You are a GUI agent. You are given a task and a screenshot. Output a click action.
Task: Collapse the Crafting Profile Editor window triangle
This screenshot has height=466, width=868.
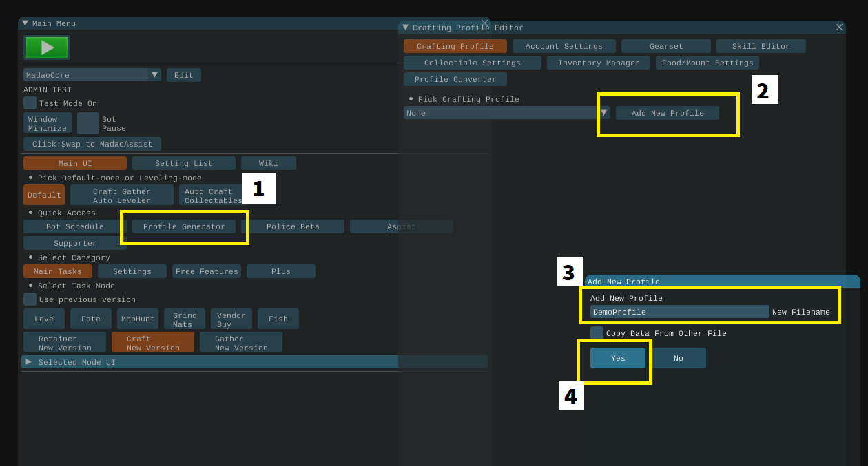point(406,28)
